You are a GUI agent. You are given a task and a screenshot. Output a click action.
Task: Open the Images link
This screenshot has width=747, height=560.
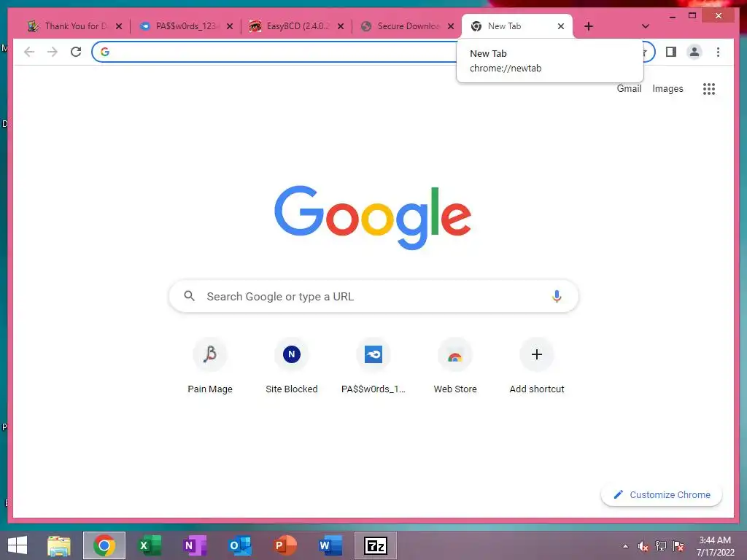tap(667, 88)
